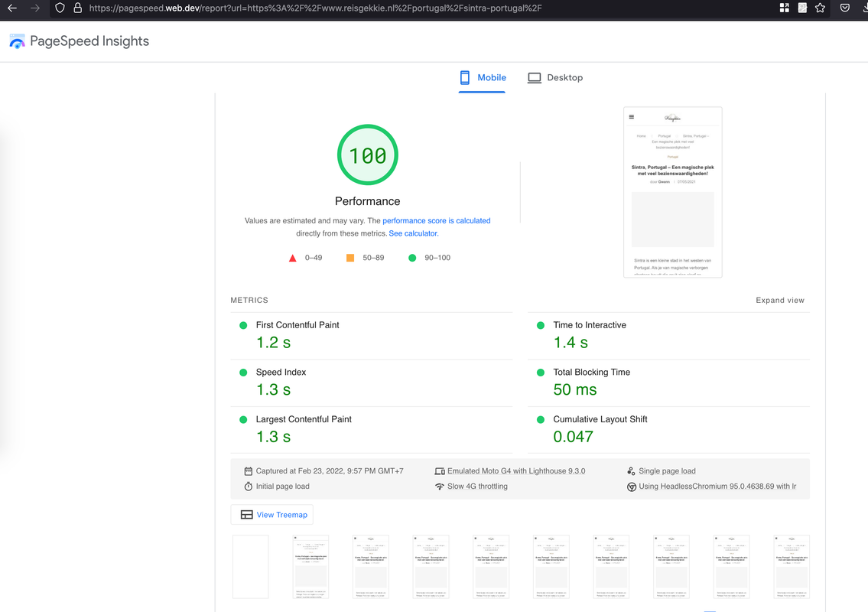This screenshot has width=868, height=612.
Task: Click 'Emulated Moto G4 with Lighthouse 9.3.0' text
Action: pos(516,470)
